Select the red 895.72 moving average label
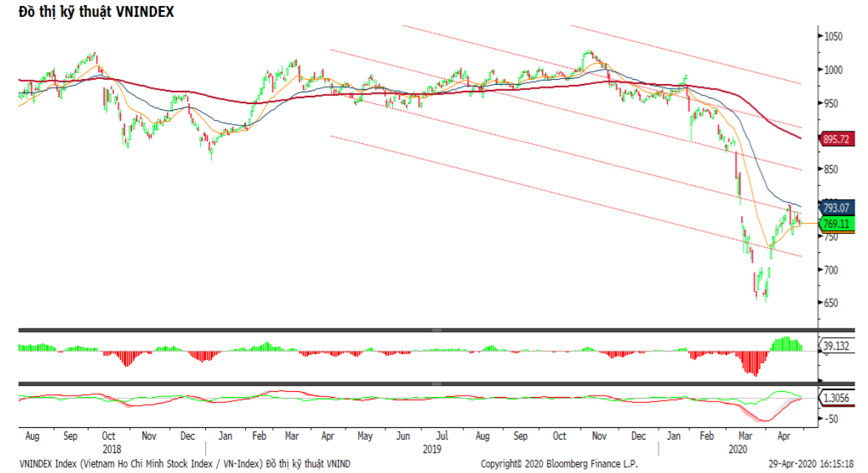 click(x=836, y=139)
